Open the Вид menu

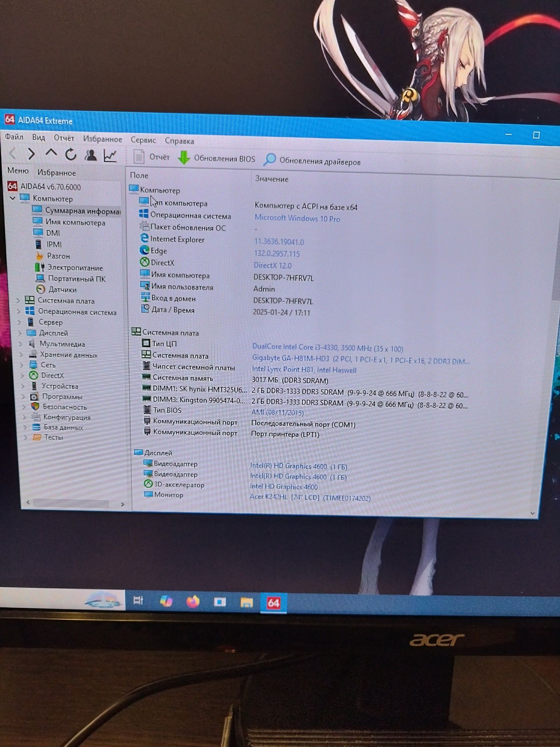pyautogui.click(x=38, y=137)
